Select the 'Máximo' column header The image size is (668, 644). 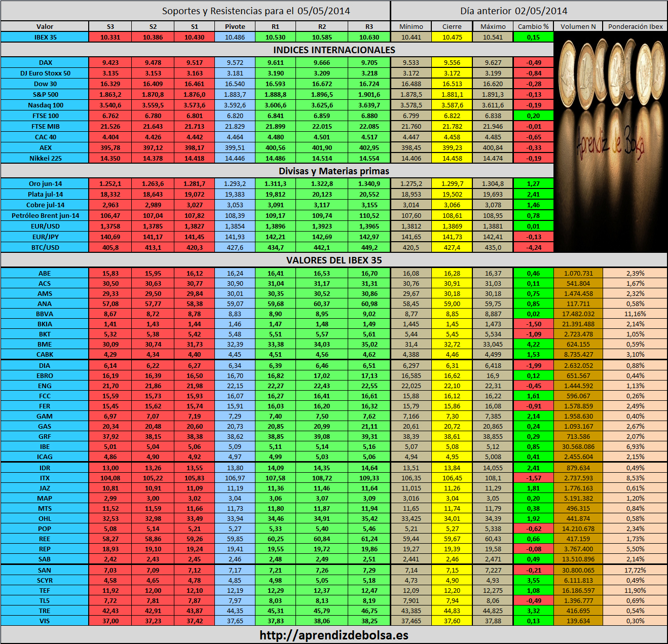click(493, 26)
